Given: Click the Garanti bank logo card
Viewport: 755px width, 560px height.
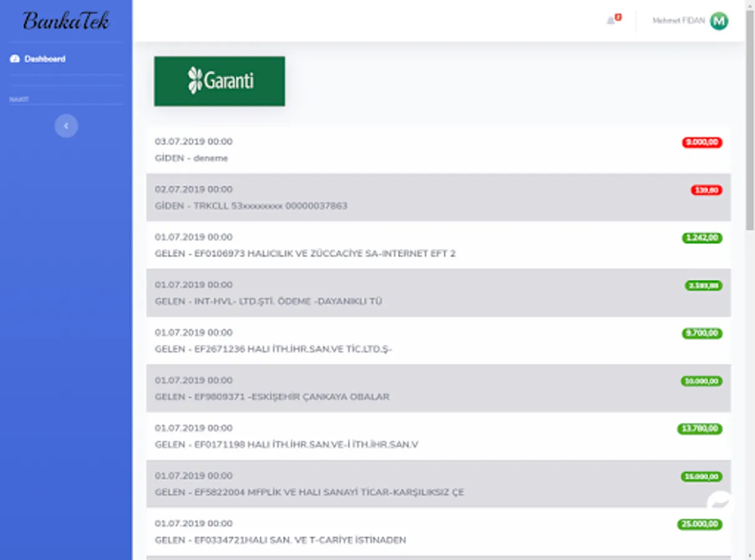Looking at the screenshot, I should click(x=220, y=82).
